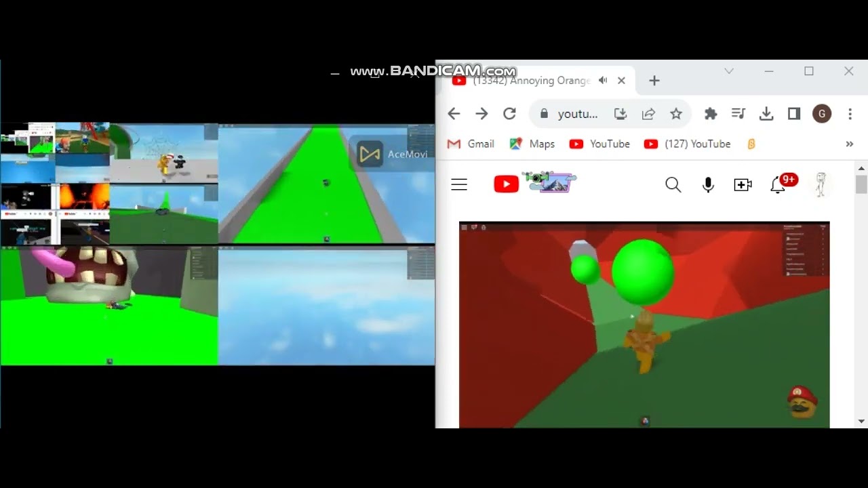Click the scrollbar down arrow
868x488 pixels.
pos(861,422)
